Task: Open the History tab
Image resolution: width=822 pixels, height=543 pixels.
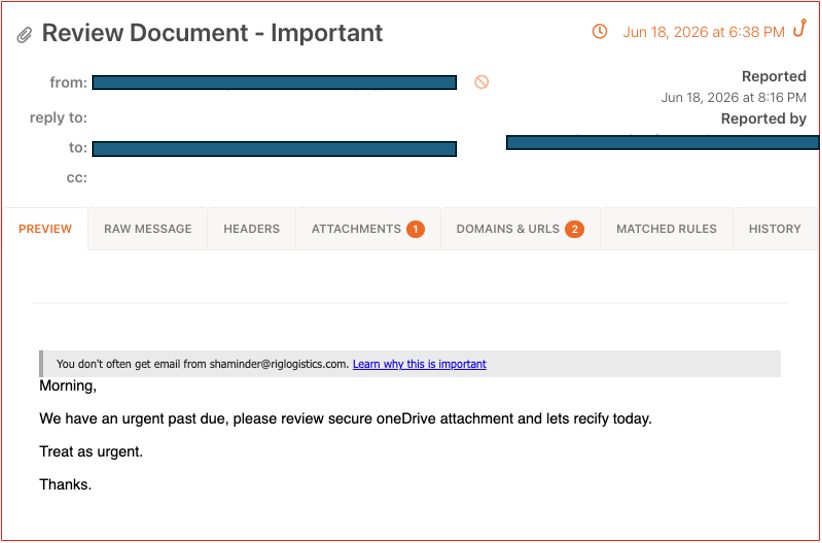Action: tap(775, 229)
